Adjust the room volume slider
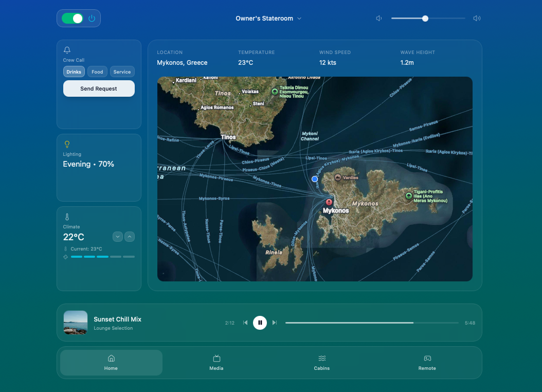This screenshot has height=392, width=542. coord(428,19)
